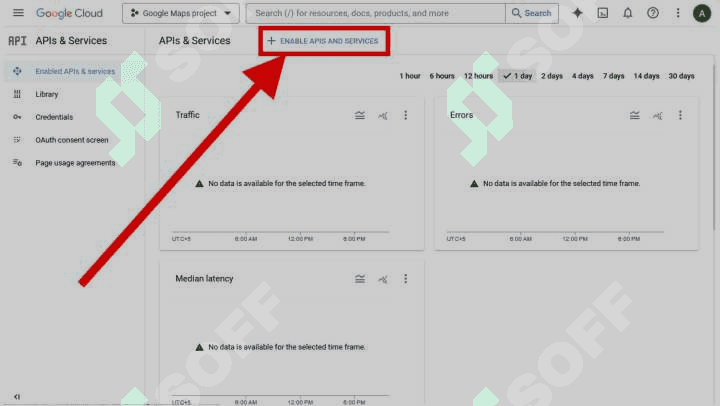Toggle the Traffic chart legend icon
Image resolution: width=720 pixels, height=406 pixels.
pyautogui.click(x=360, y=115)
